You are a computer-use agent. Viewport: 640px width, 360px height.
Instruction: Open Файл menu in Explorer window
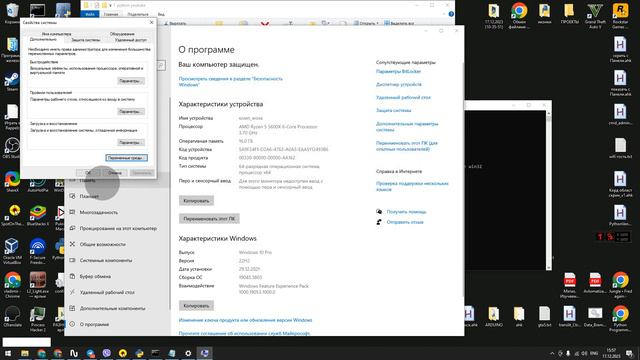coord(90,14)
